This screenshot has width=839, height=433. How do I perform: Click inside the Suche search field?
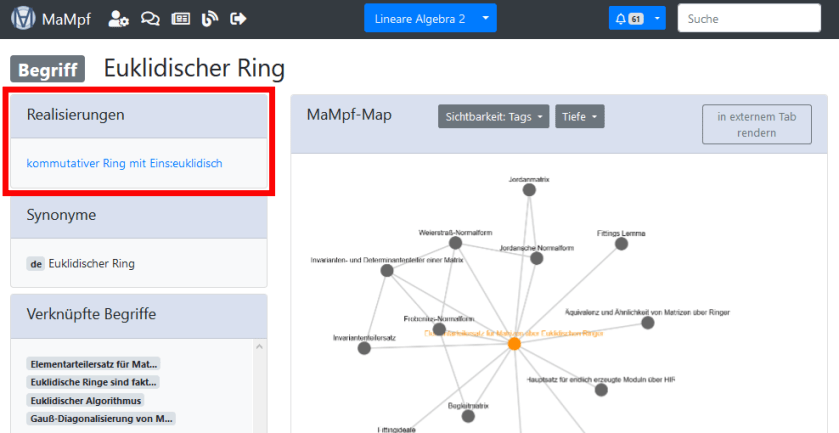click(x=752, y=18)
